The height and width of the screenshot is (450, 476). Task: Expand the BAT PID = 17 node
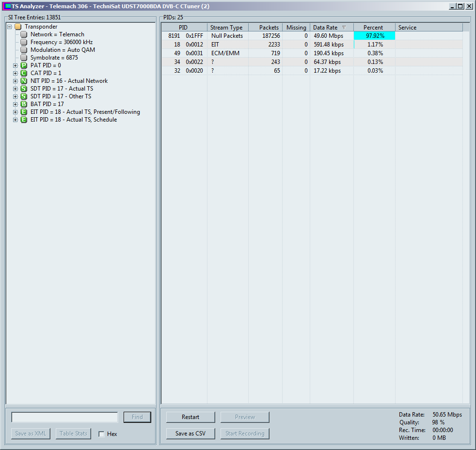pos(15,104)
